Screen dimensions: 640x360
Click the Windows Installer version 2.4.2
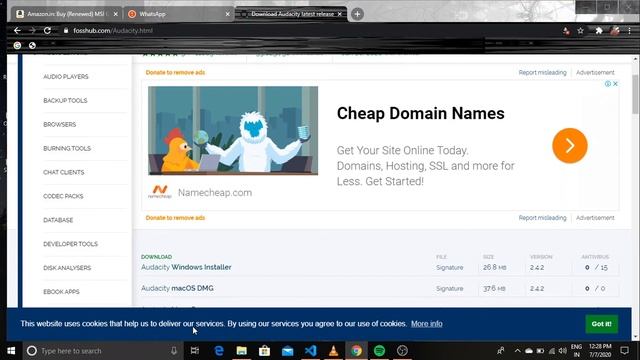coord(537,267)
